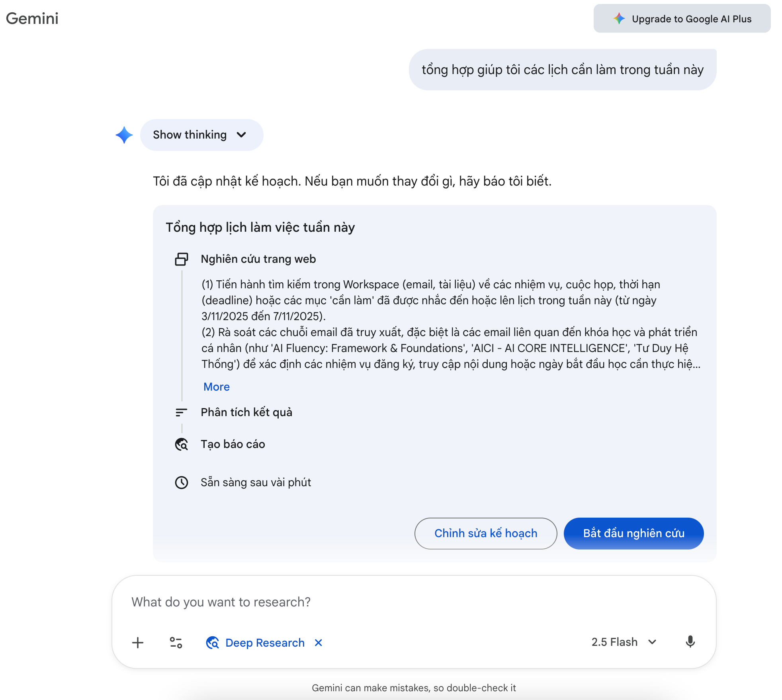
Task: Click 'Chỉnh sửa kế hoạch' button
Action: 485,533
